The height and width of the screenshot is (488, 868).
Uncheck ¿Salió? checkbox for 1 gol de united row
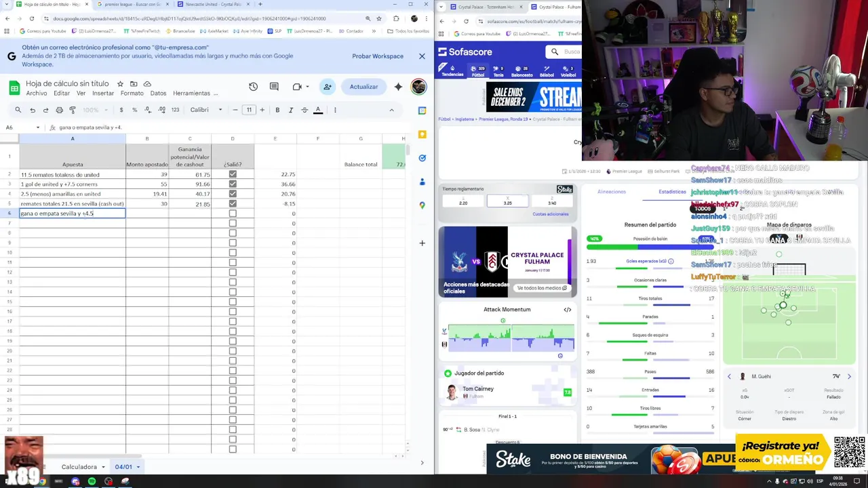233,184
